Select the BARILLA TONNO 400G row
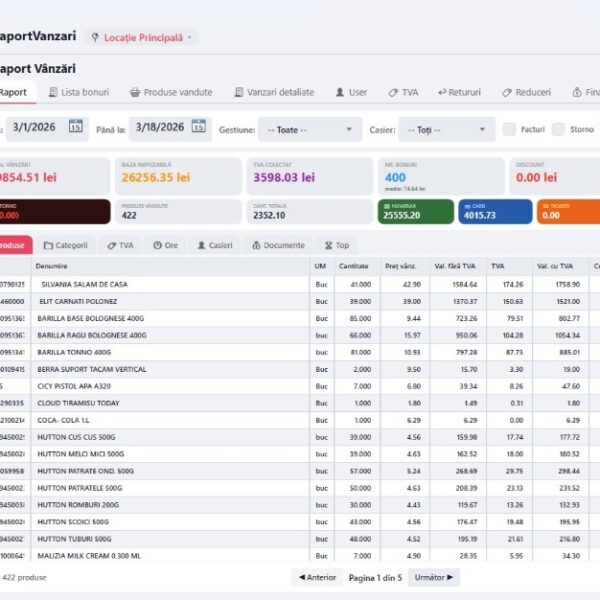This screenshot has height=600, width=600. click(x=300, y=352)
